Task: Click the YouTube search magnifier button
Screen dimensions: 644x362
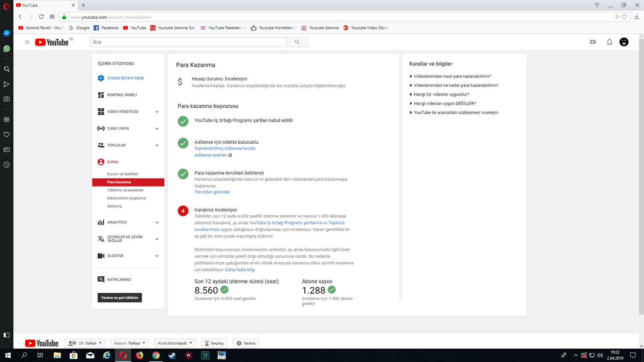Action: [297, 42]
